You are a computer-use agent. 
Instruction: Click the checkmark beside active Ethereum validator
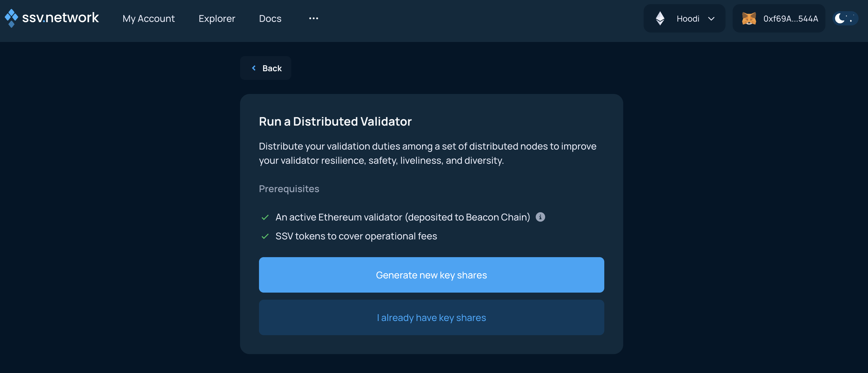click(265, 217)
